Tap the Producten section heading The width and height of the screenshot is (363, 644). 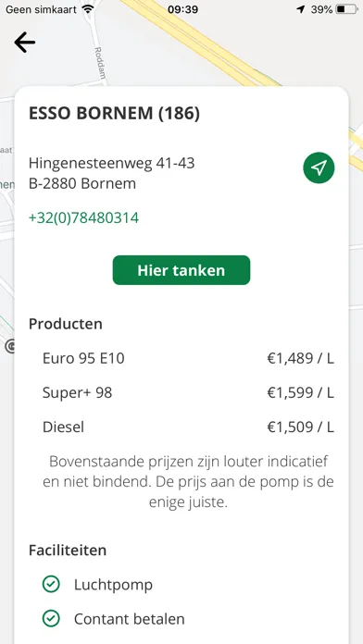[66, 324]
